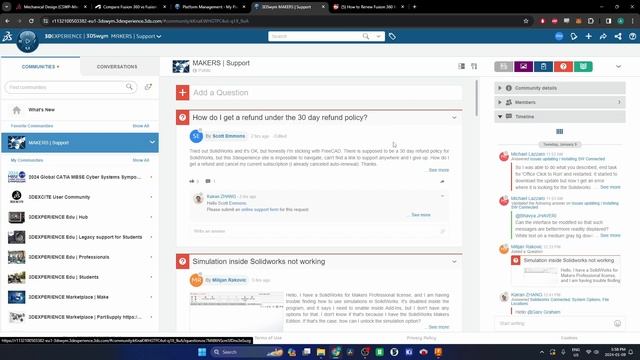Expand the Members section
The width and height of the screenshot is (640, 360).
[x=560, y=102]
